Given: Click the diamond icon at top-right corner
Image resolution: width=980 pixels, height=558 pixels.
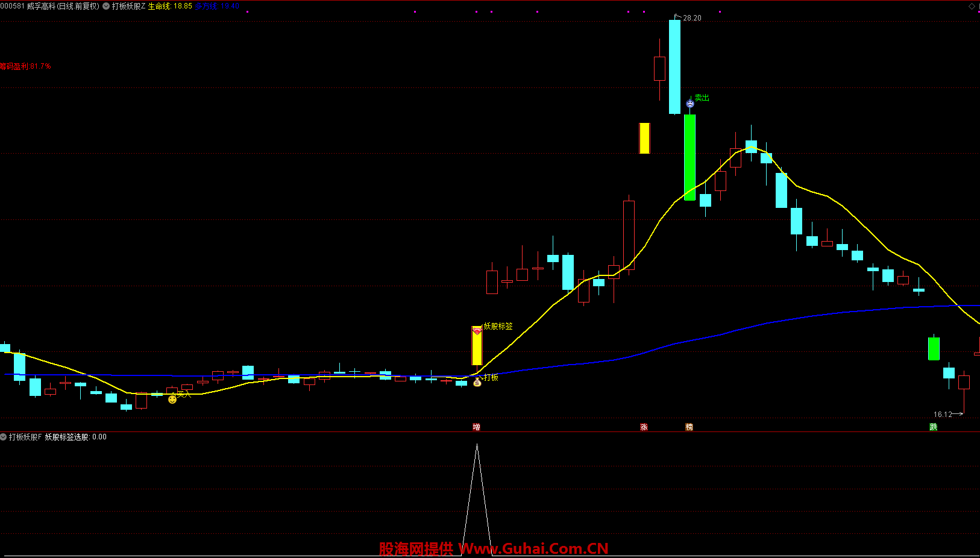Looking at the screenshot, I should [972, 6].
